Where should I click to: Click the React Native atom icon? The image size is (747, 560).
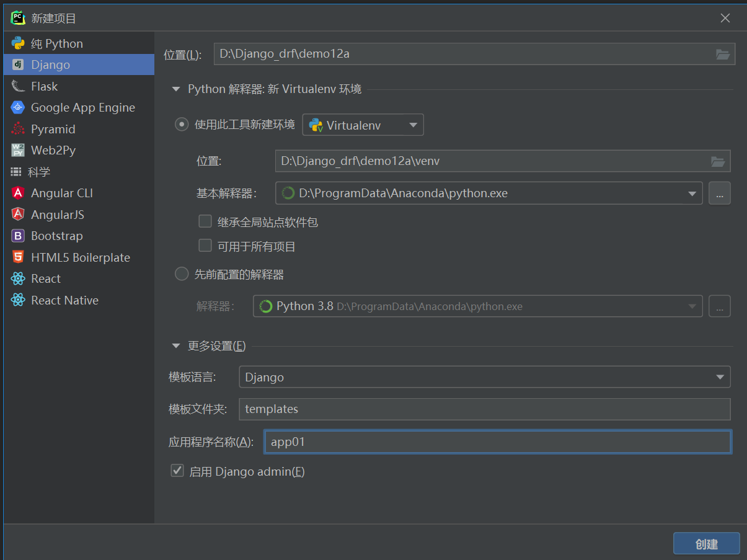pos(18,300)
